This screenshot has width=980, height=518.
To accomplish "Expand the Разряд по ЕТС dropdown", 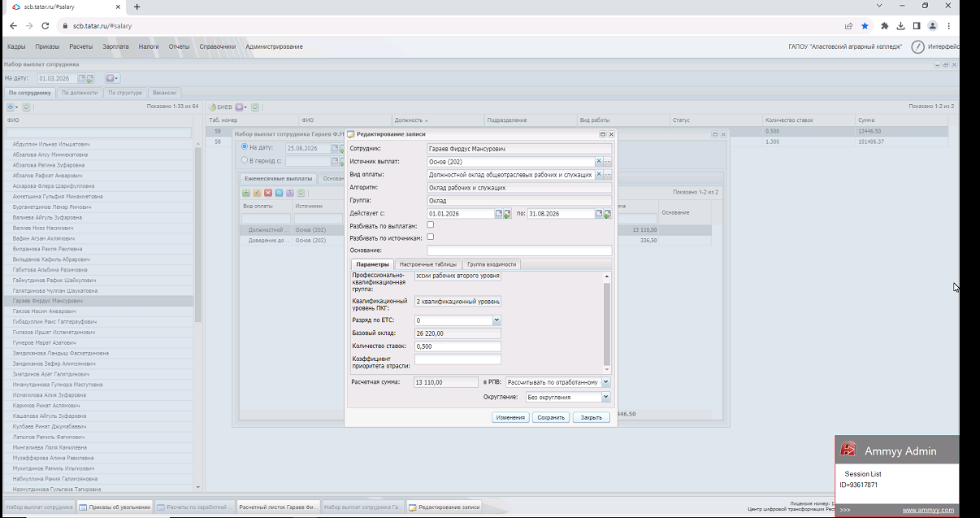I will [497, 320].
